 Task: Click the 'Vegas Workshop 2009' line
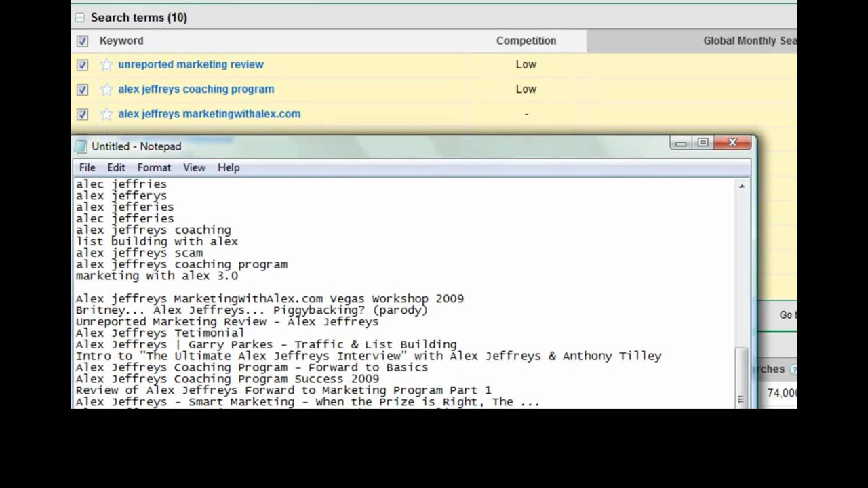pyautogui.click(x=270, y=298)
